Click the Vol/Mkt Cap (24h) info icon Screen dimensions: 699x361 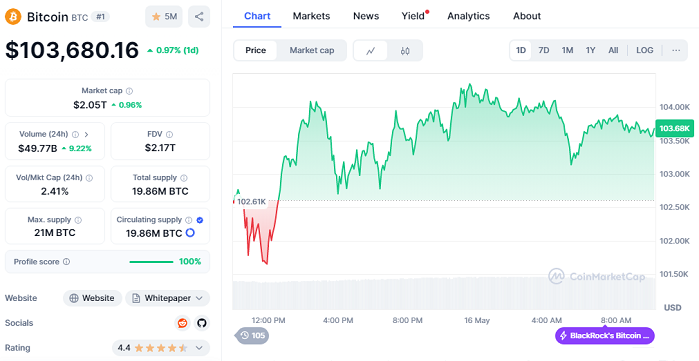pyautogui.click(x=89, y=178)
